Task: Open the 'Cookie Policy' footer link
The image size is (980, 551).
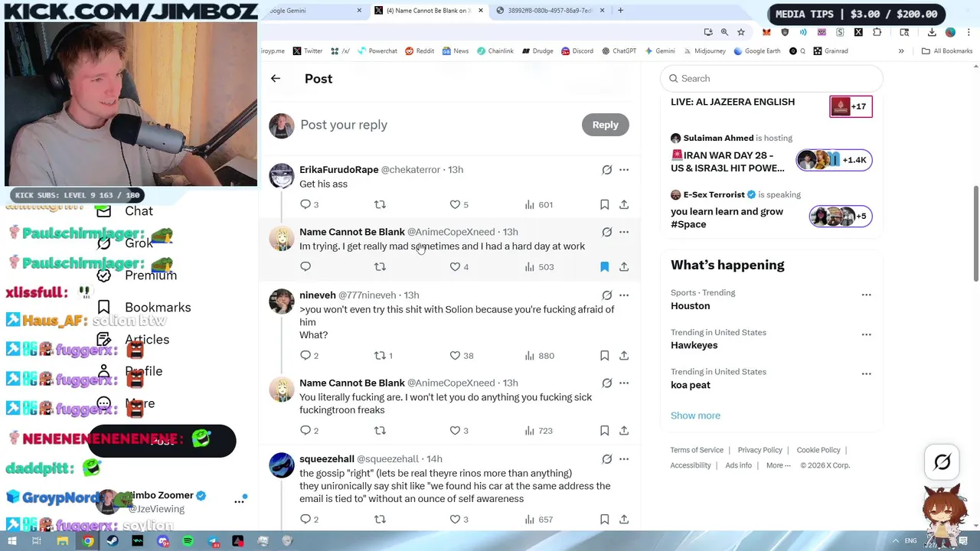Action: [x=818, y=450]
